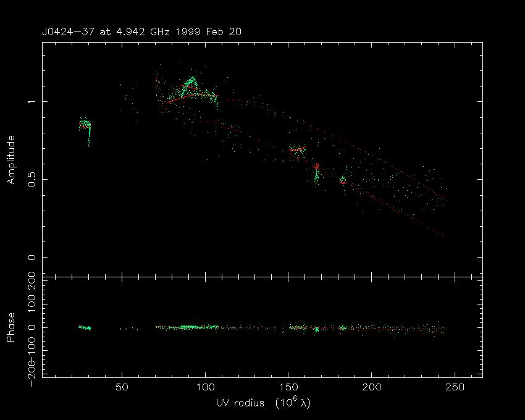Click the amplitude axis tick label 0.5
This screenshot has height=420, width=525.
coord(30,179)
